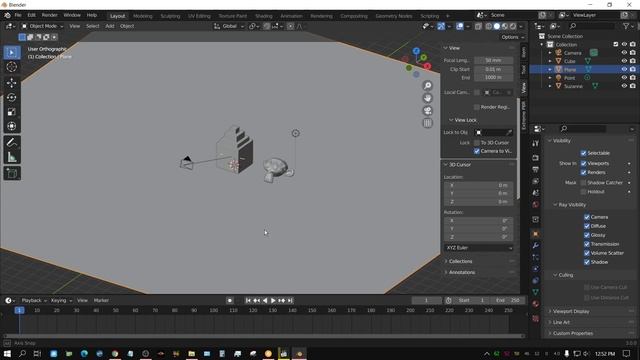Viewport: 640px width, 360px height.
Task: Expand the Viewport Display panel
Action: point(571,311)
